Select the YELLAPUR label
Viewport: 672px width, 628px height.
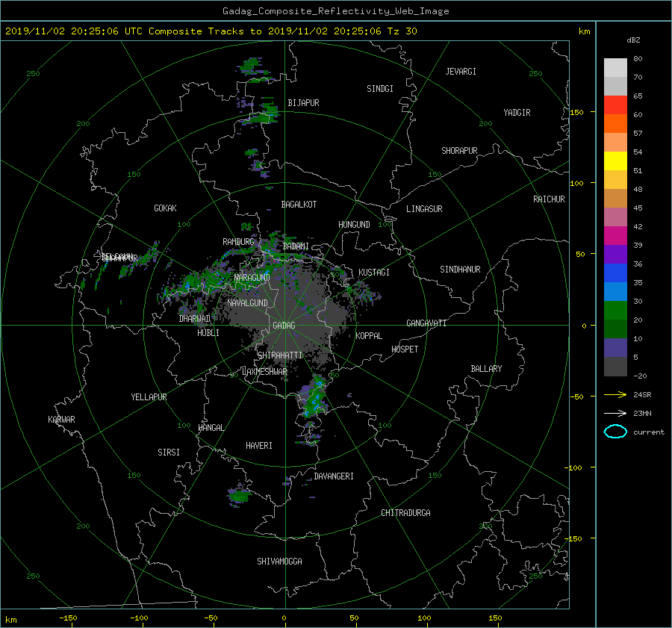coord(149,397)
